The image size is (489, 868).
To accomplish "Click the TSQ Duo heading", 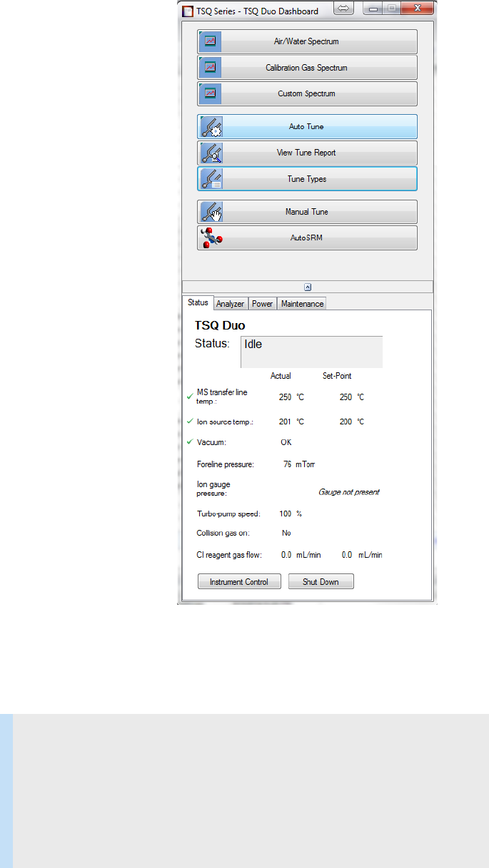I will (x=220, y=325).
